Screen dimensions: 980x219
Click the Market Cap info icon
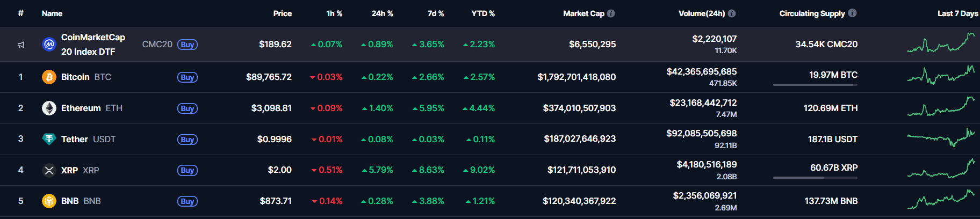point(611,13)
